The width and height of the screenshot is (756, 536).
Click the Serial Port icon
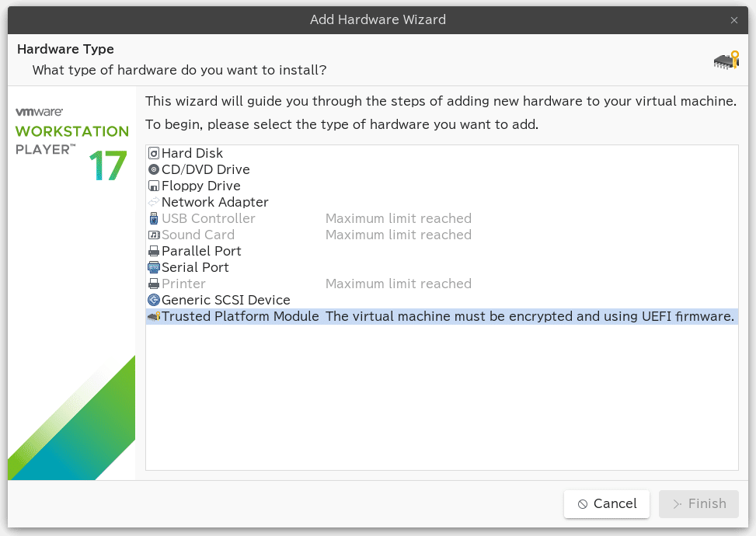155,267
